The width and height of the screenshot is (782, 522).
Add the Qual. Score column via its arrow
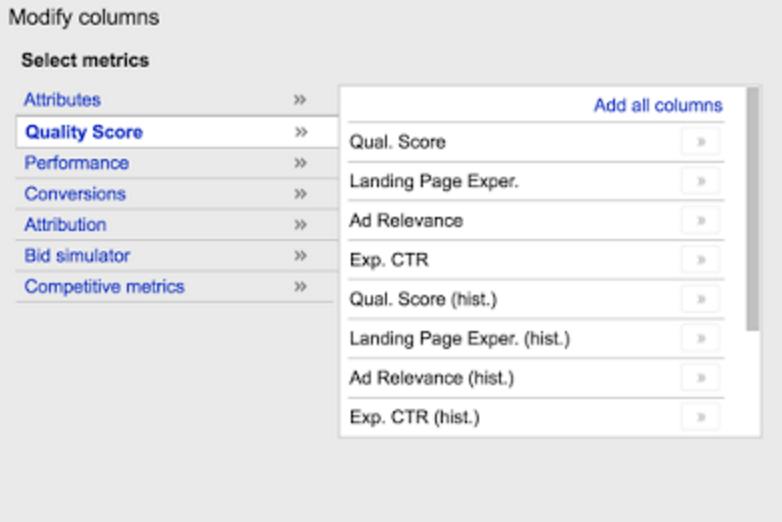tap(701, 142)
